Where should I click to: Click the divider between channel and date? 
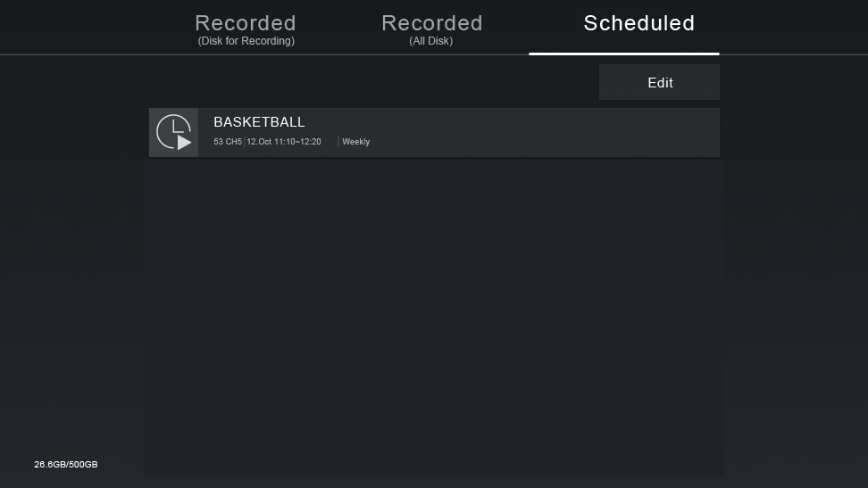[x=245, y=142]
